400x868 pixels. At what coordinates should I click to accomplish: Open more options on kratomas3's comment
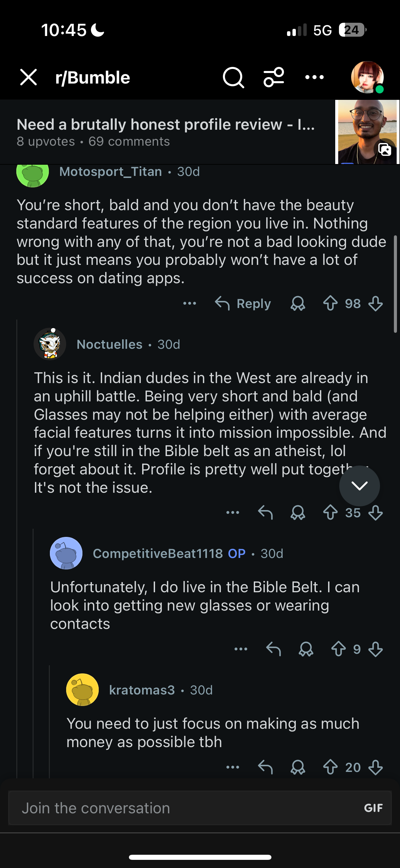[x=233, y=767]
